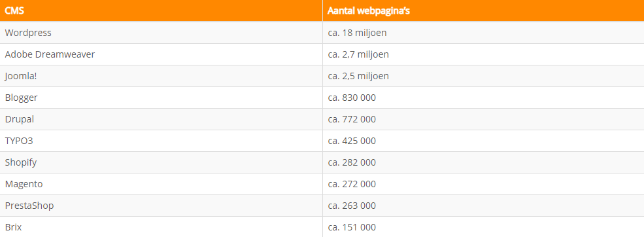This screenshot has height=237, width=644.
Task: Click the ca. 2,7 miljoen value
Action: coord(358,54)
